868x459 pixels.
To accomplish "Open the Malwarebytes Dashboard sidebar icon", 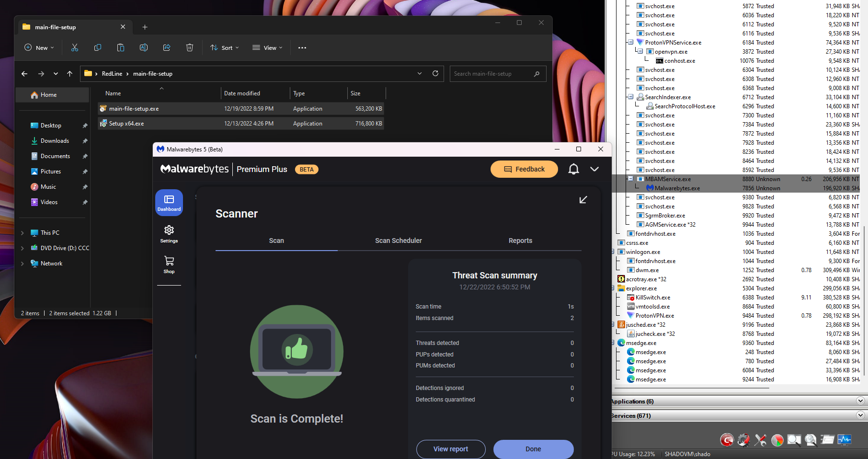I will (x=169, y=202).
